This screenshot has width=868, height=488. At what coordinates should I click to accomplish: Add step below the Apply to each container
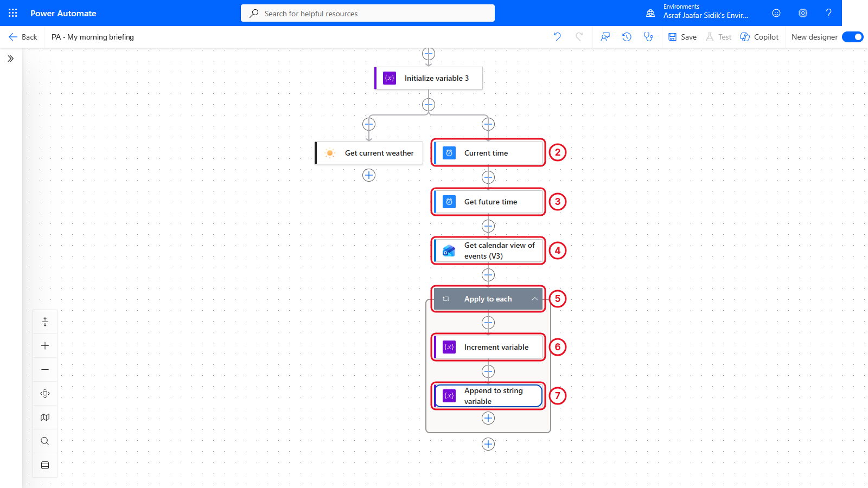point(488,444)
